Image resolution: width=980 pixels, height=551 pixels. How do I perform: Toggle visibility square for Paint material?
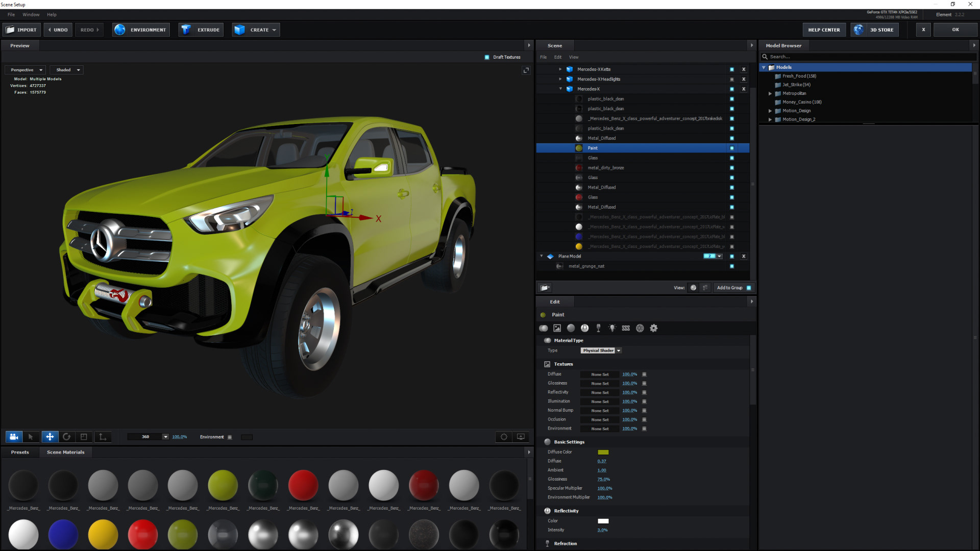[731, 148]
